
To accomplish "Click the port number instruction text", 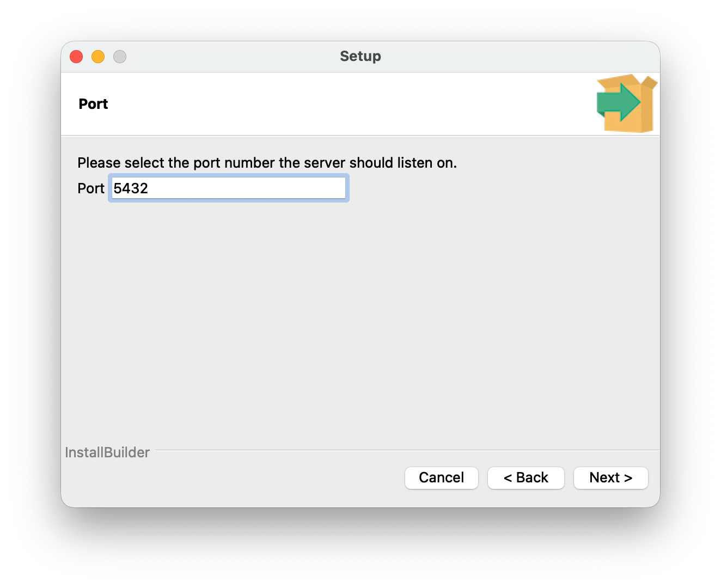I will click(267, 163).
